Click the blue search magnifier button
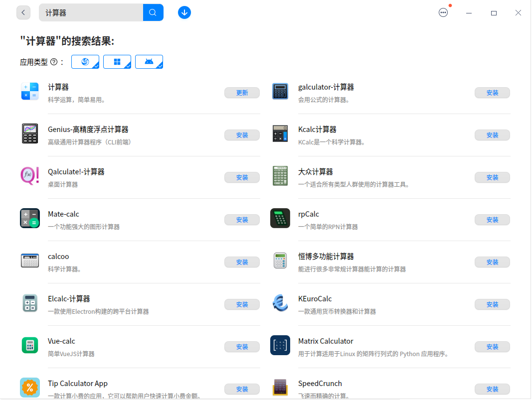 click(153, 12)
